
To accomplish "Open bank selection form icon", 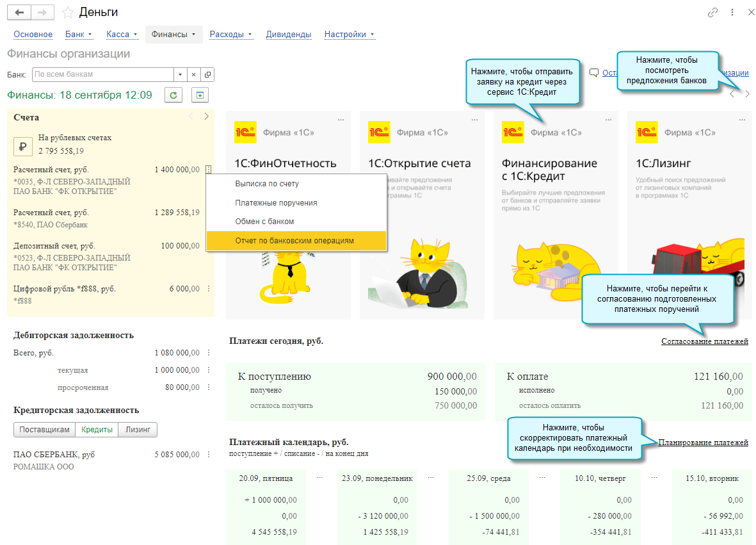I will (x=207, y=75).
